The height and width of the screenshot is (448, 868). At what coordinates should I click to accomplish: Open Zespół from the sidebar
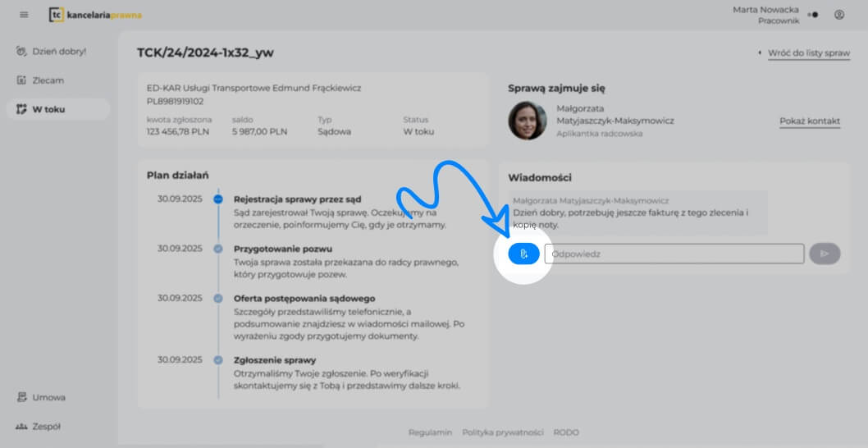46,427
